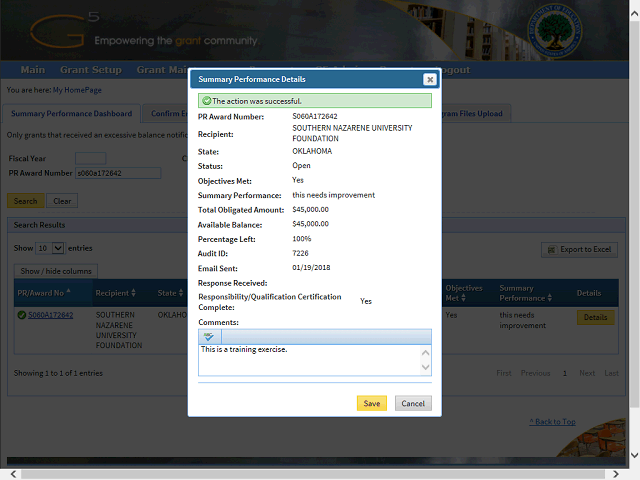Click the green success checkmark icon in dialog
The height and width of the screenshot is (480, 640).
[207, 101]
